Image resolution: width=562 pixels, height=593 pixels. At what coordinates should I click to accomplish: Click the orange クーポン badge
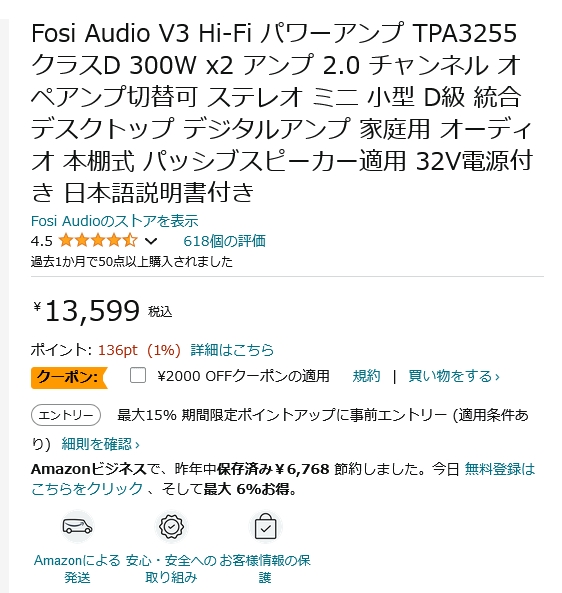(x=69, y=377)
